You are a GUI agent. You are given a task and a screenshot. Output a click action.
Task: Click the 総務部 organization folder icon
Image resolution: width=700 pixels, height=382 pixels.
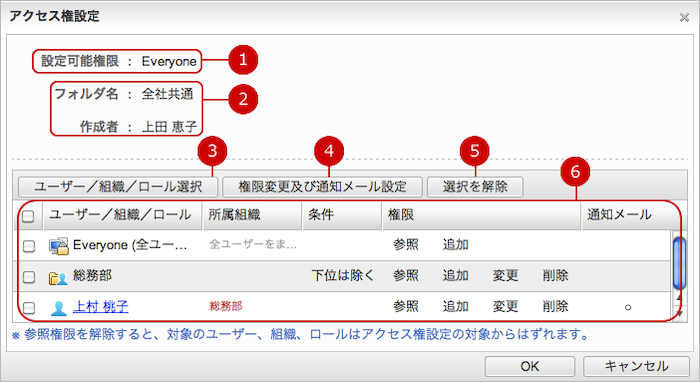point(58,278)
